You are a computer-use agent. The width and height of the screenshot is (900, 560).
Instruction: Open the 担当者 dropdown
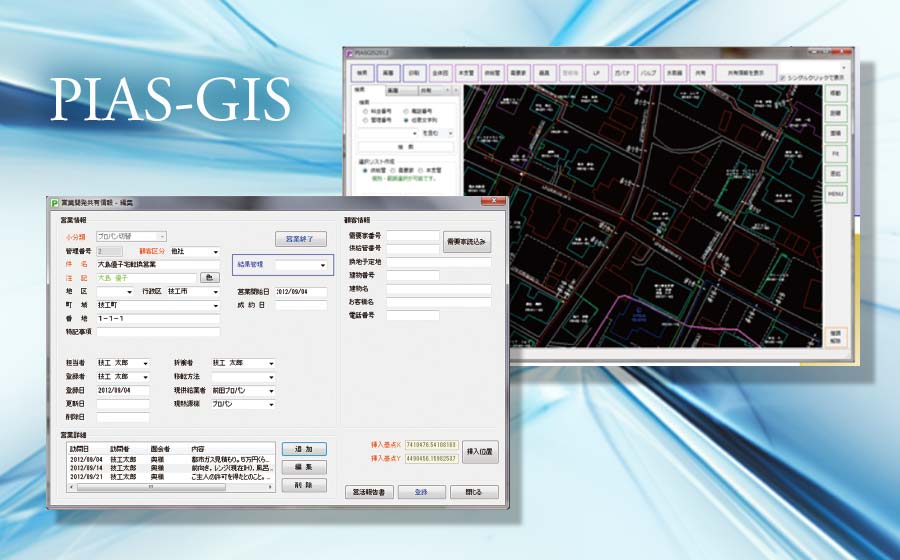(123, 363)
